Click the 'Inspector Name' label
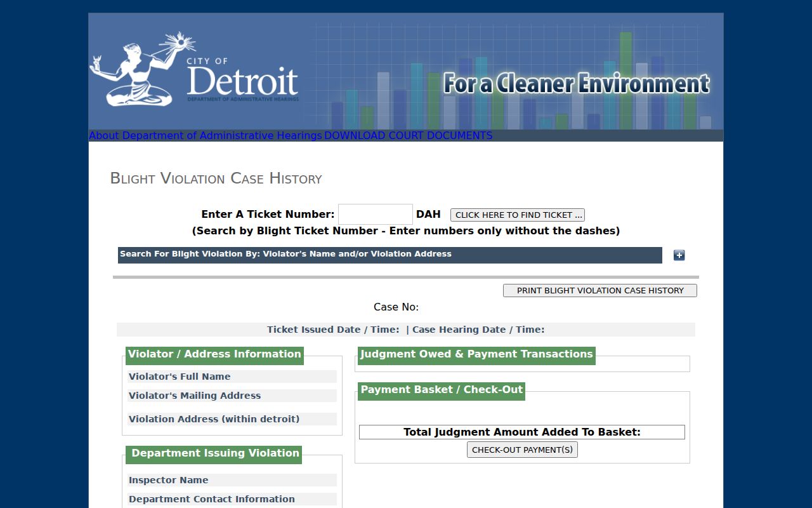Viewport: 812px width, 508px height. click(169, 480)
